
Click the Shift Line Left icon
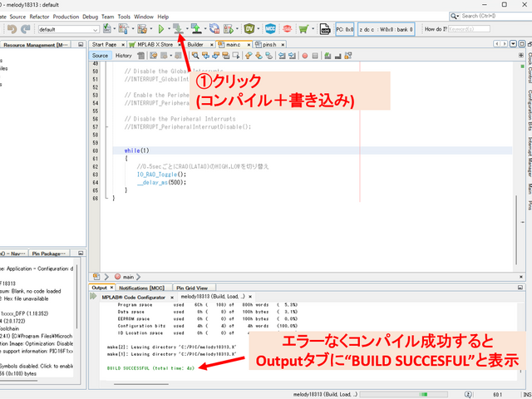pos(282,56)
